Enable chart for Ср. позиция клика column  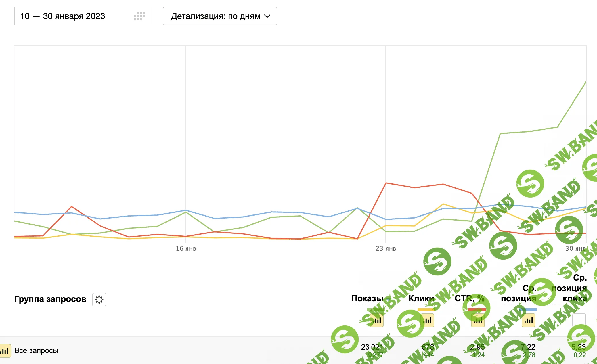[x=579, y=320]
